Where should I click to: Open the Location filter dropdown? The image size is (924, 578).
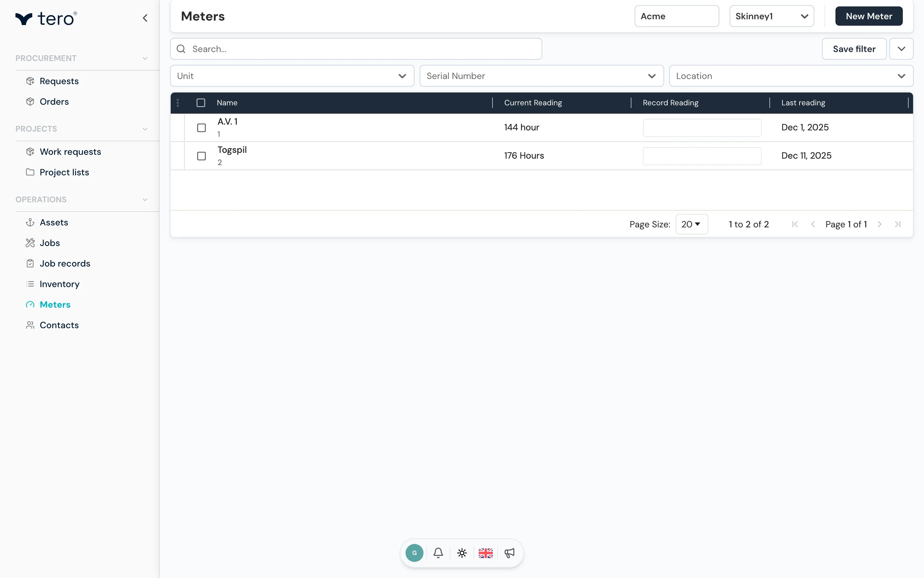[791, 76]
